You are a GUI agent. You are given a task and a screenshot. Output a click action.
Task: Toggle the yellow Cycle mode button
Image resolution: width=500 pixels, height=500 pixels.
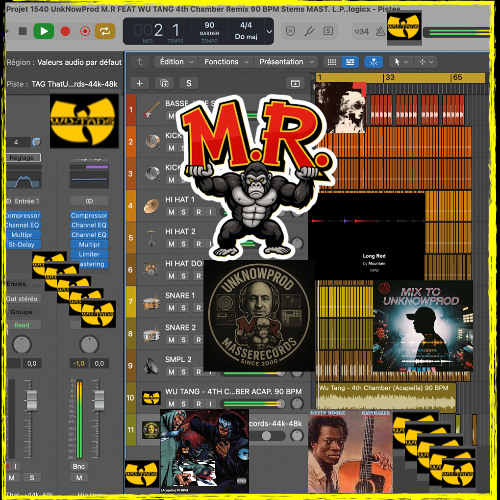pos(105,31)
